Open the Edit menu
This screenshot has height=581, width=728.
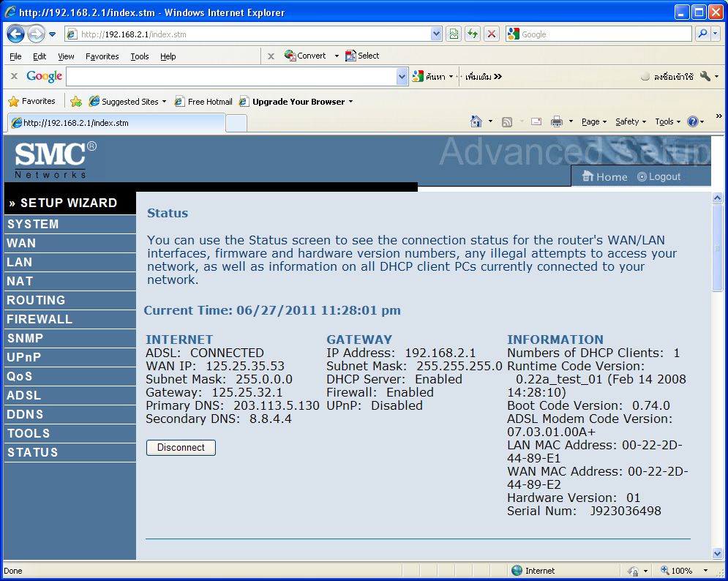click(x=40, y=56)
